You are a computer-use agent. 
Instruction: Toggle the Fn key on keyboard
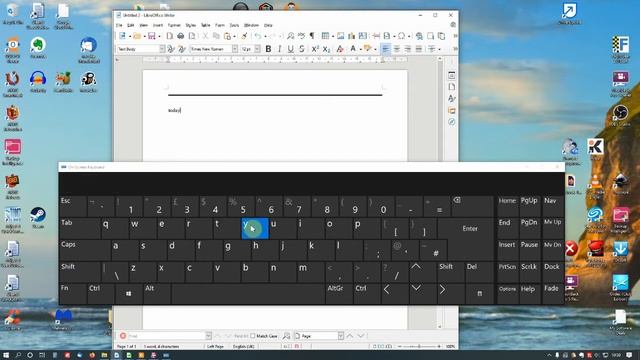pos(73,294)
